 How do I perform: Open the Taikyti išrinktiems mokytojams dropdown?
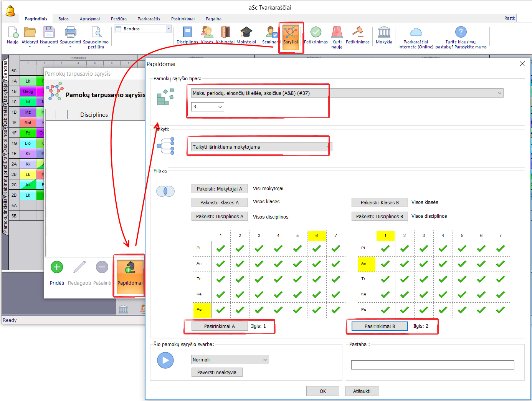click(261, 147)
